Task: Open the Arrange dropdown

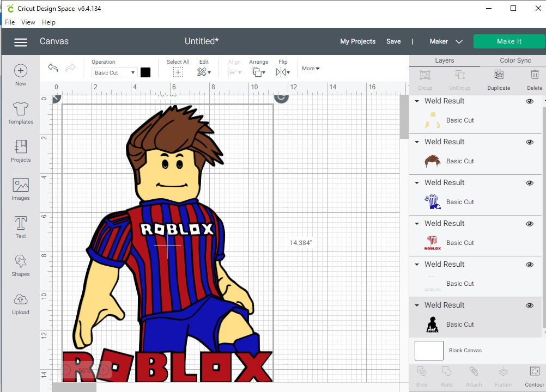Action: pos(259,72)
